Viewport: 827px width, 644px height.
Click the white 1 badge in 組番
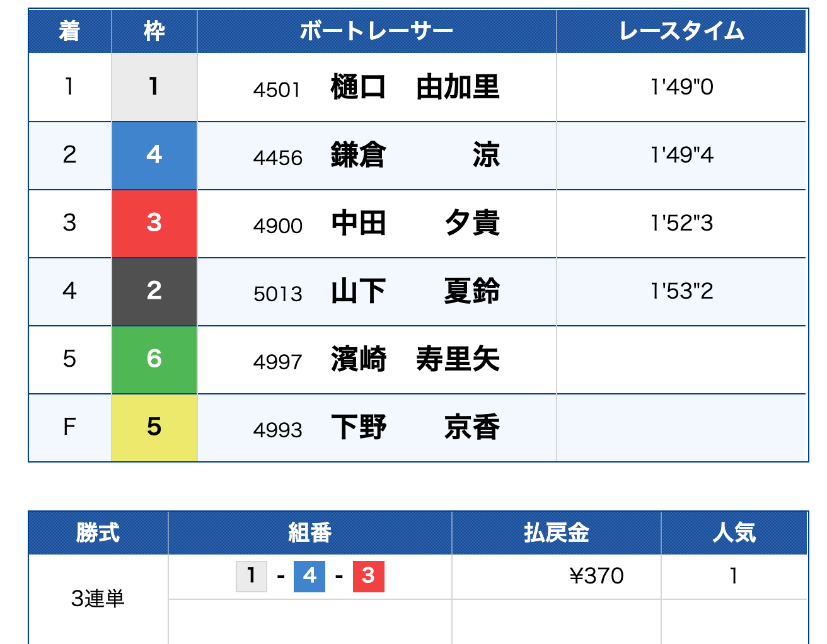pyautogui.click(x=252, y=576)
